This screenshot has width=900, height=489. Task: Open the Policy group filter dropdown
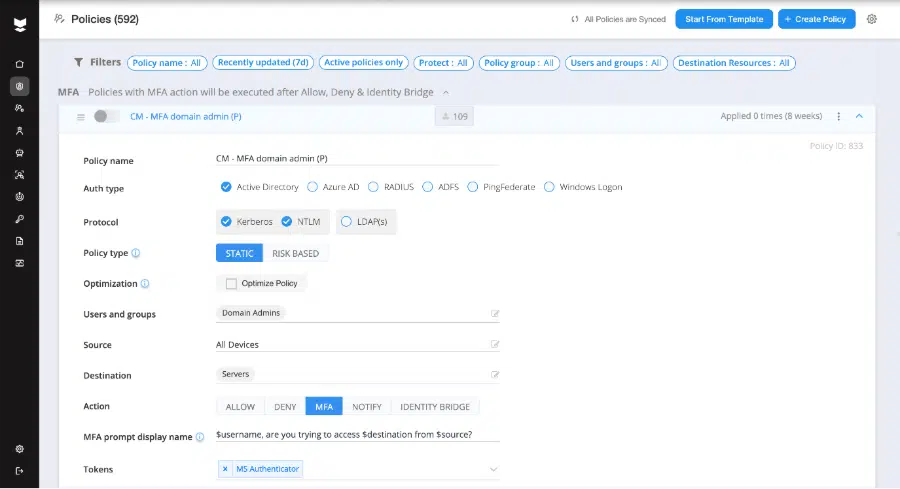click(x=519, y=62)
